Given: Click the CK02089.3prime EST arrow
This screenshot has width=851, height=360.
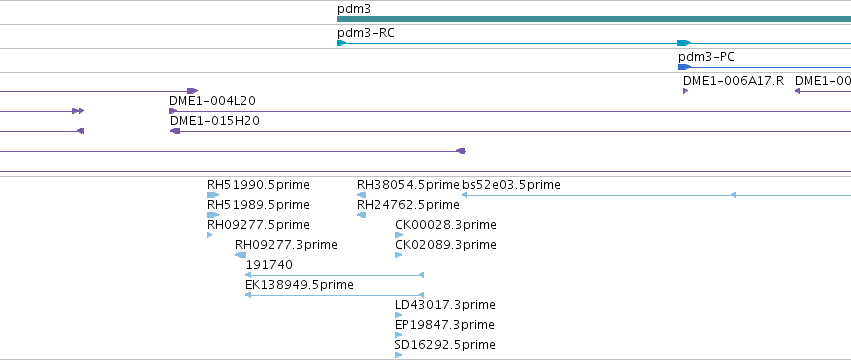Looking at the screenshot, I should (398, 255).
